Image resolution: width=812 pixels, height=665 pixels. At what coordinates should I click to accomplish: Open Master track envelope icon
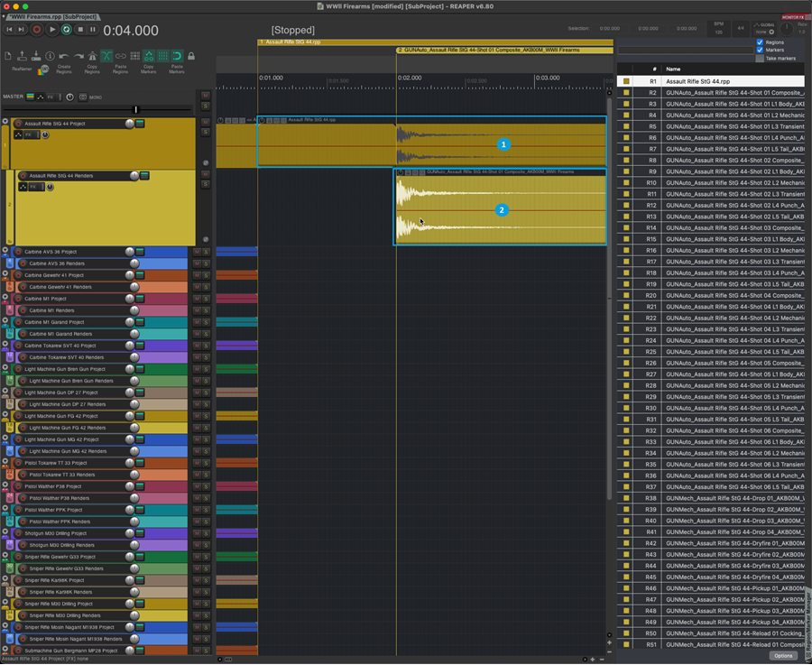pyautogui.click(x=41, y=97)
